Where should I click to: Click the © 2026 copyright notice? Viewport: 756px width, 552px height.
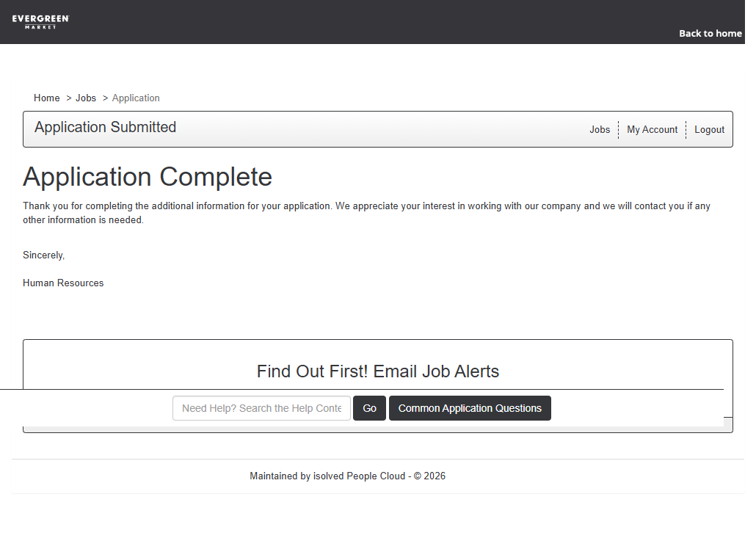click(x=429, y=476)
